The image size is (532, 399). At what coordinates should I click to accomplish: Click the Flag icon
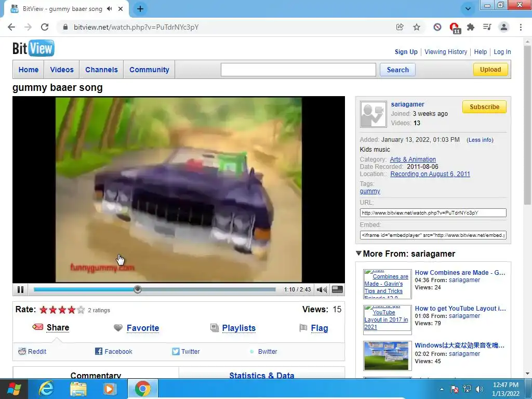click(x=303, y=328)
